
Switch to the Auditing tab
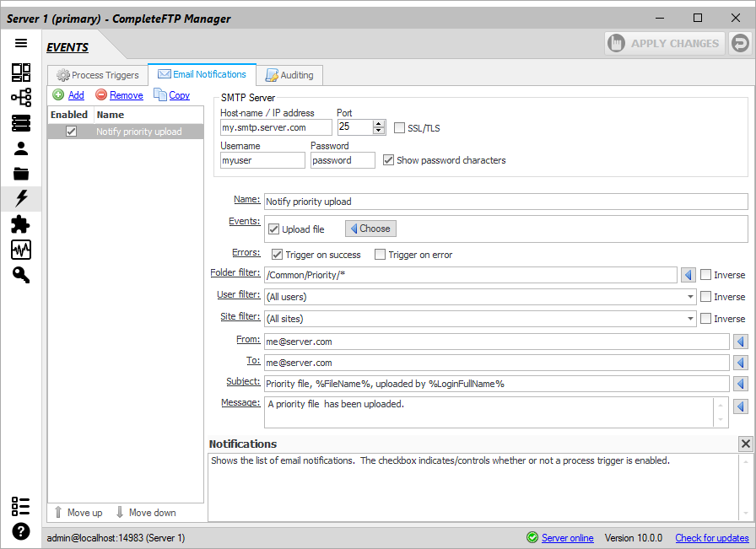coord(289,75)
